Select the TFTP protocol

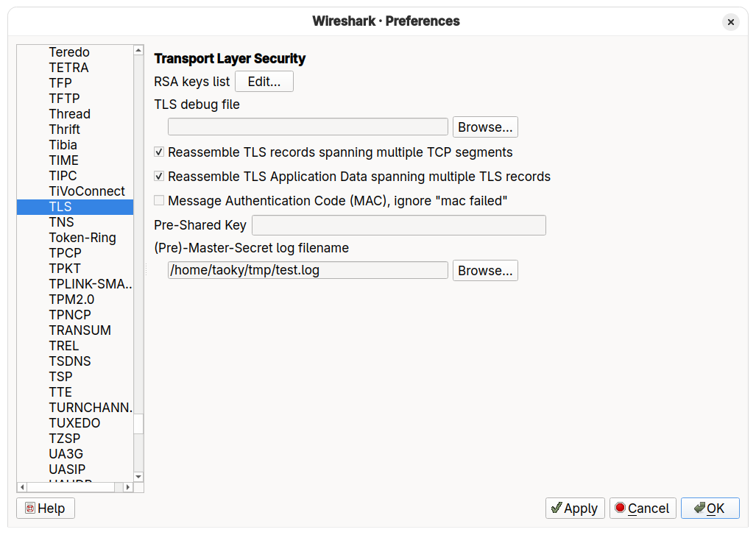(x=64, y=98)
